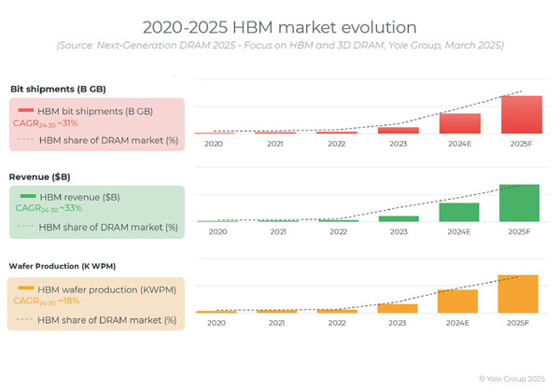Click the 2023 orange wafer production bar
The height and width of the screenshot is (392, 560).
point(399,308)
